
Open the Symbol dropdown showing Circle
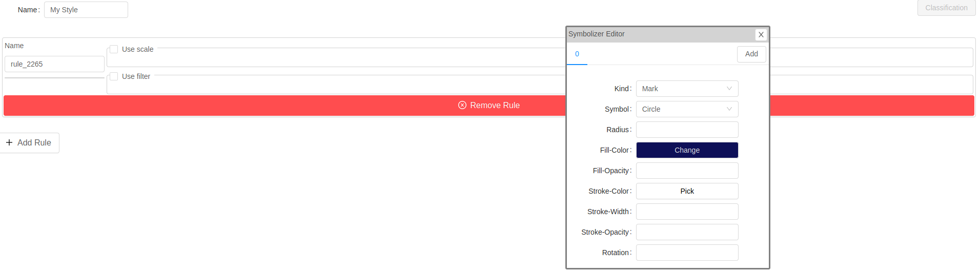tap(687, 109)
